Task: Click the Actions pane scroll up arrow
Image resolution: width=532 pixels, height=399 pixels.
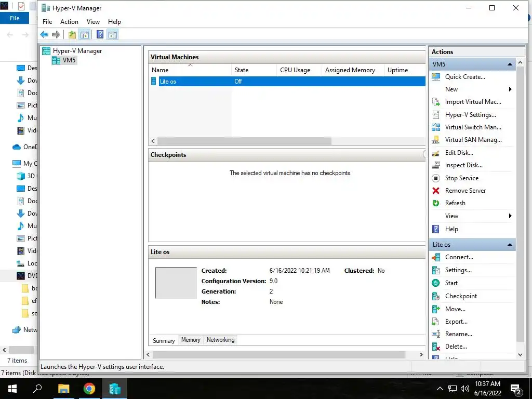Action: (520, 63)
